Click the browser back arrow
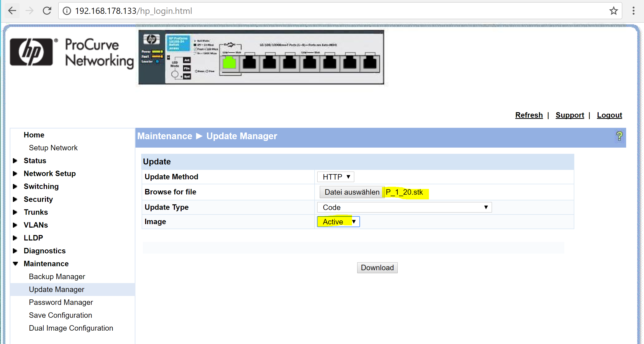This screenshot has height=344, width=644. (x=12, y=11)
